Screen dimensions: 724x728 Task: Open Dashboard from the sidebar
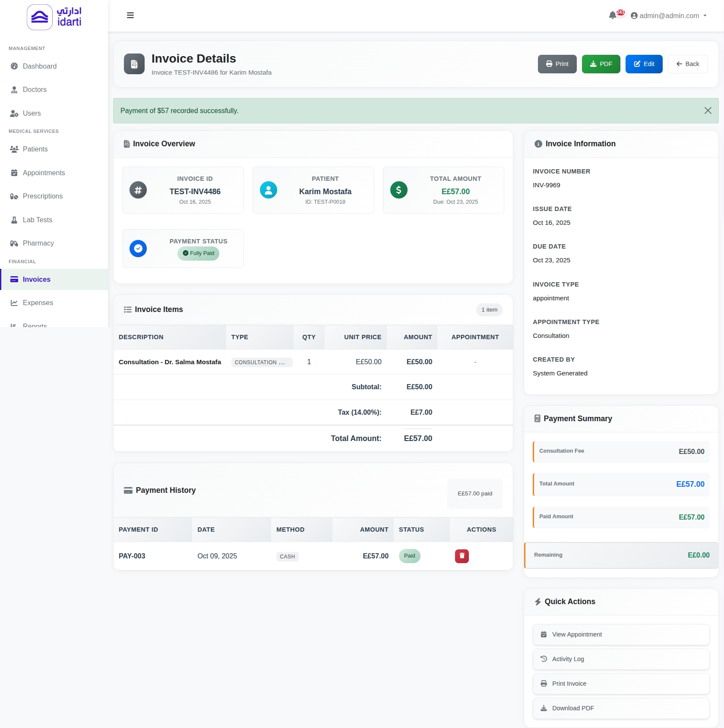coord(39,66)
